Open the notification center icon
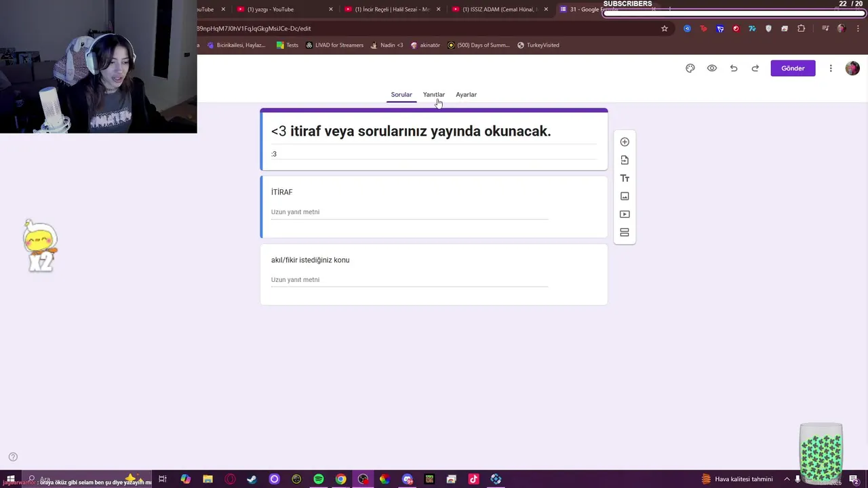Screen dimensions: 868x488 pos(854,479)
